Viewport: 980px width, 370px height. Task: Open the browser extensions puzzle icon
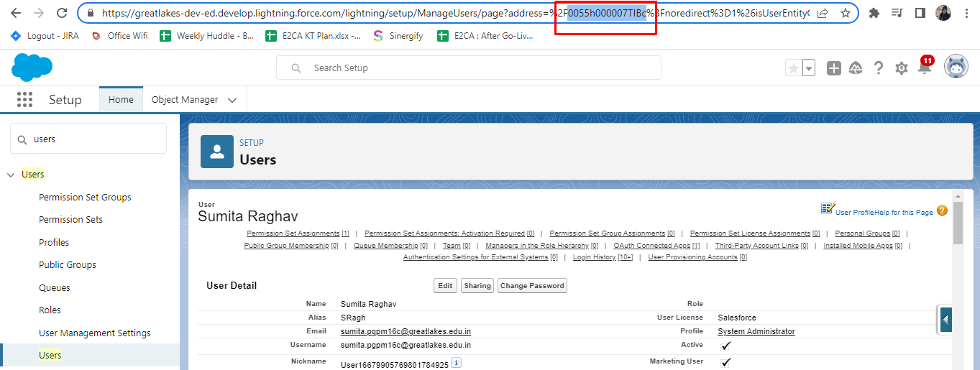[x=874, y=13]
